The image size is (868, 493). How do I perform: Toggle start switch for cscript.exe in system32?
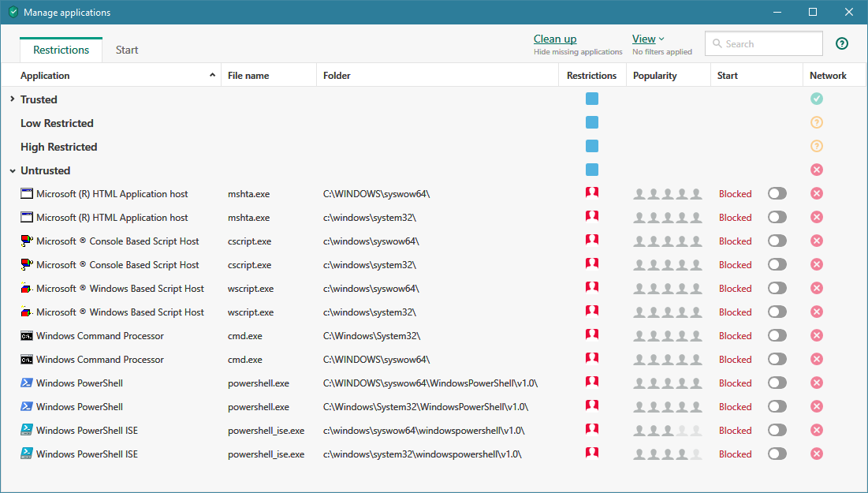click(x=777, y=264)
